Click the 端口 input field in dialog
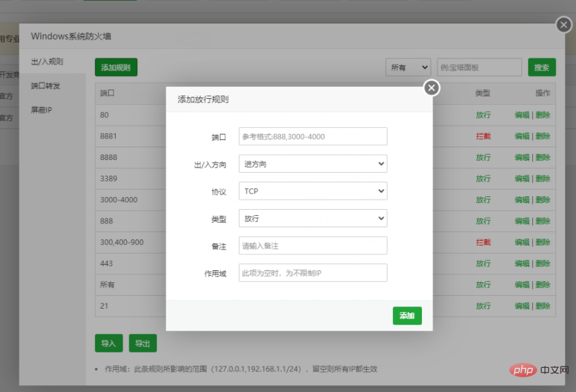This screenshot has width=576, height=392. point(313,136)
